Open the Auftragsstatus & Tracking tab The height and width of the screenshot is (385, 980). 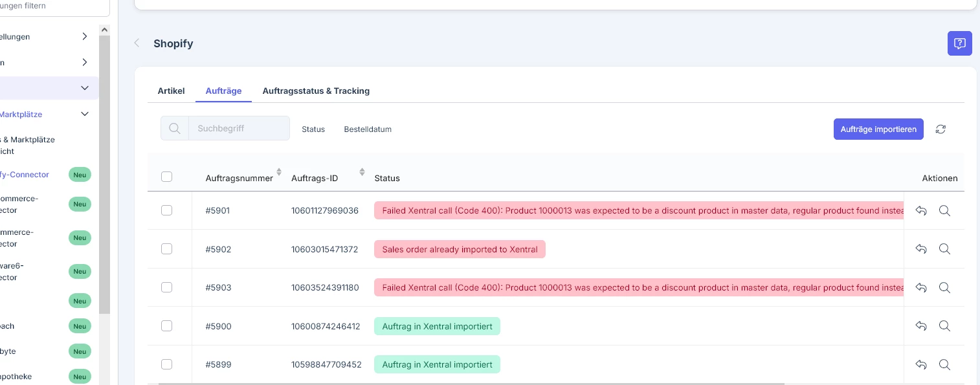tap(316, 91)
